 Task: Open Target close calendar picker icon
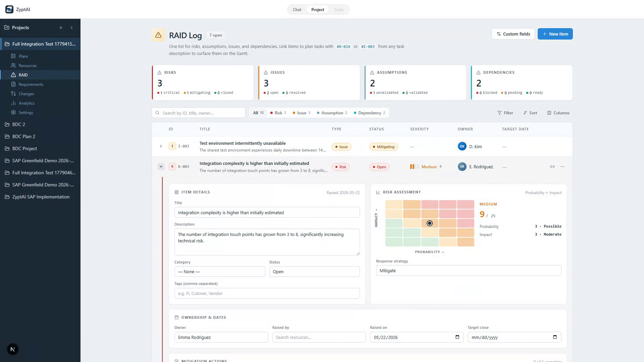click(555, 337)
